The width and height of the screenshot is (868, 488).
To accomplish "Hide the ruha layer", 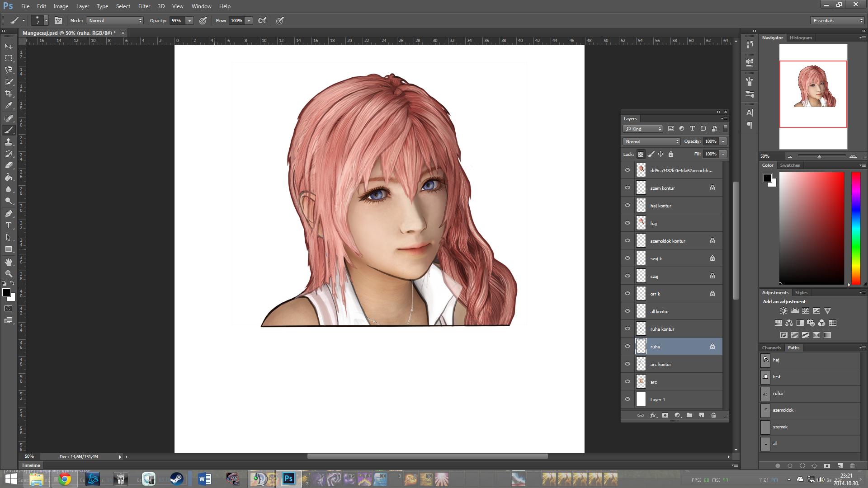I will (627, 346).
